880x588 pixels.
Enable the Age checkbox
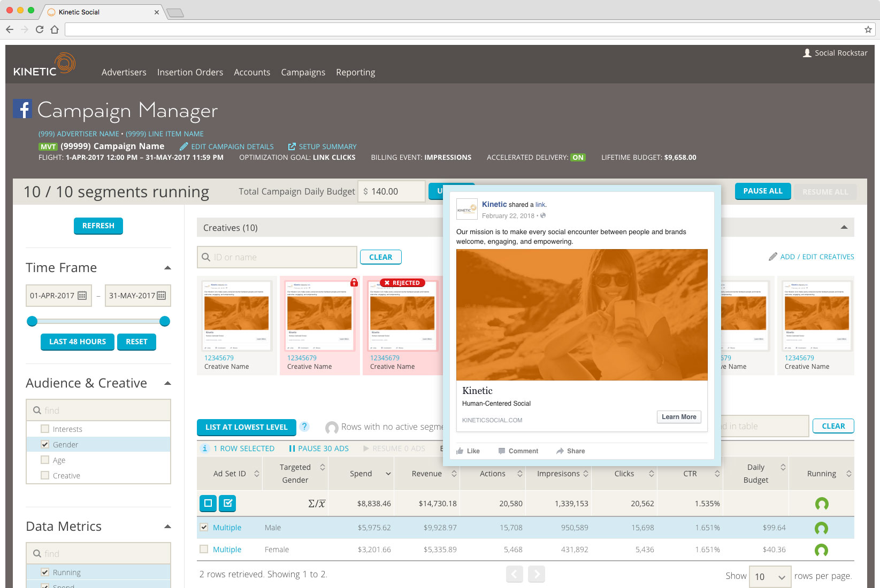pos(45,460)
